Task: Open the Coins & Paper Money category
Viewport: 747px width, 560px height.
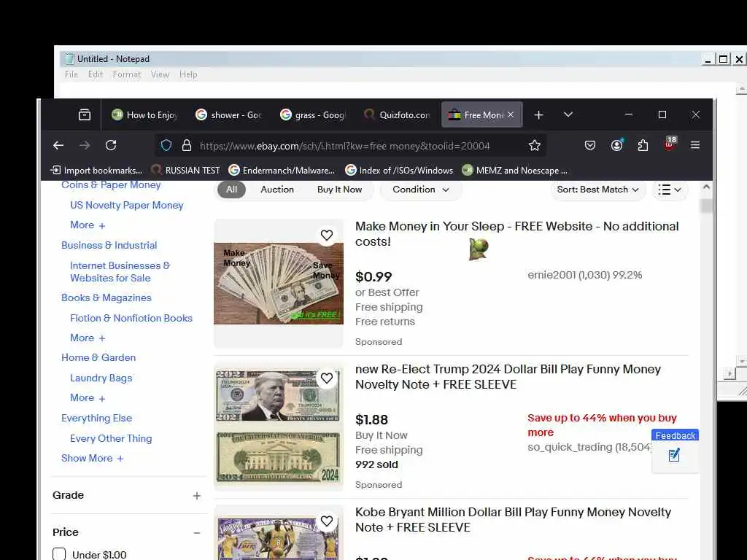Action: pos(111,184)
